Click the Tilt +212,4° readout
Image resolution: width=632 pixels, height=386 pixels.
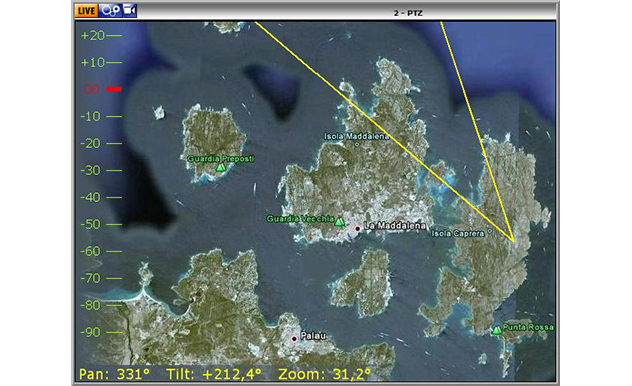(x=214, y=374)
